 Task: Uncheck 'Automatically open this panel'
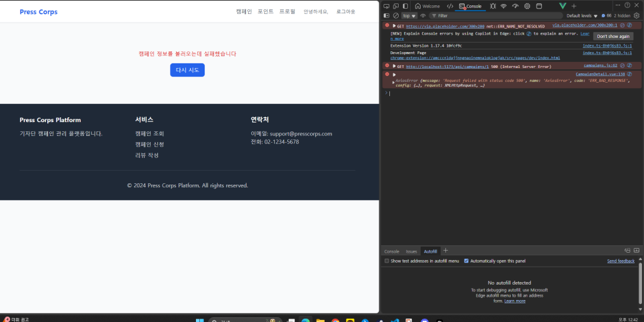pyautogui.click(x=466, y=261)
